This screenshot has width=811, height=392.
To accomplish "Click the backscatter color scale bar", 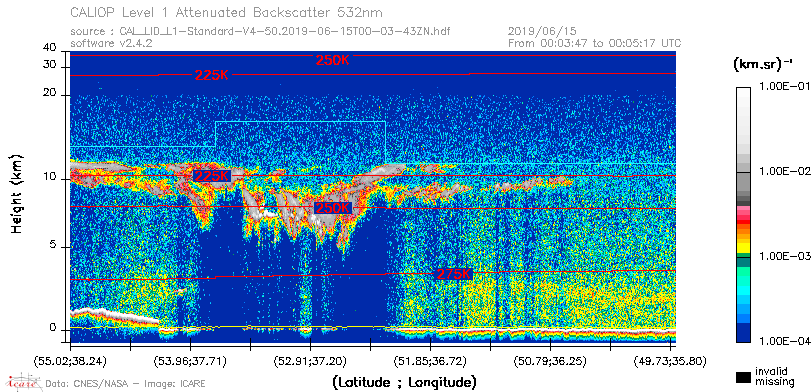I will 743,215.
